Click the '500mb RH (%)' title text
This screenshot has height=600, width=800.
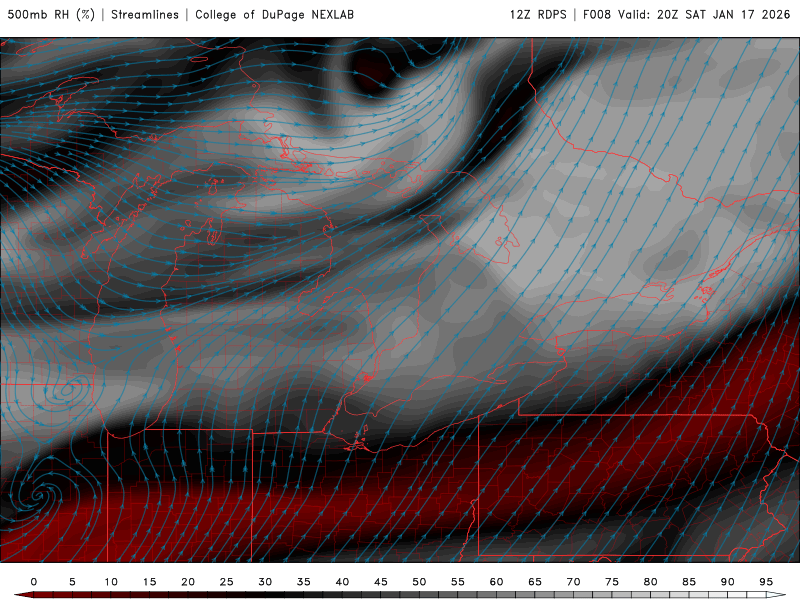(51, 14)
